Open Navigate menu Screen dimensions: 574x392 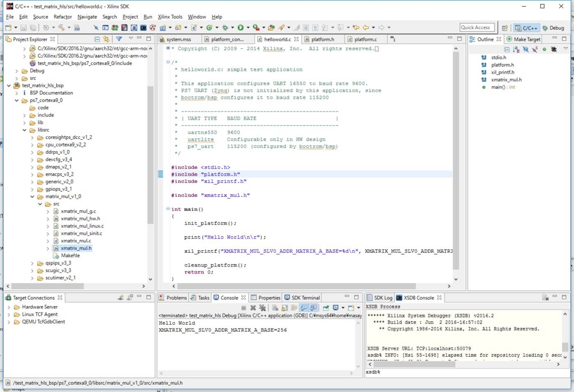87,17
